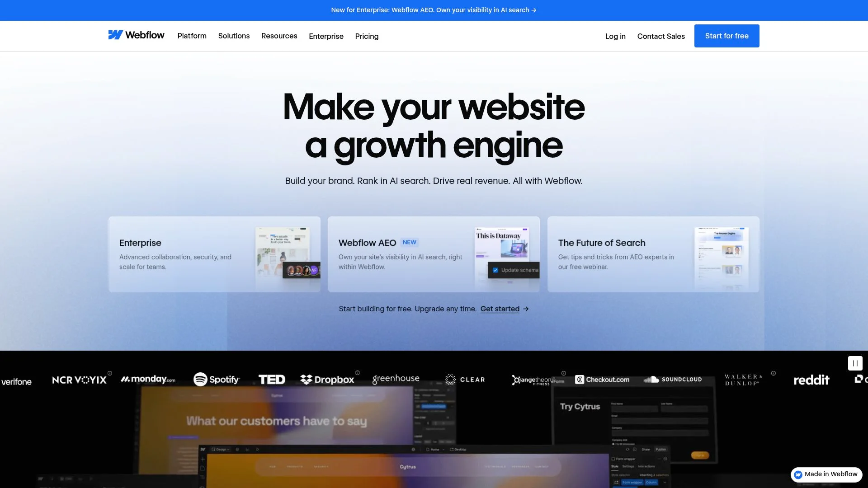
Task: Click the Dropbox logo
Action: click(x=327, y=380)
